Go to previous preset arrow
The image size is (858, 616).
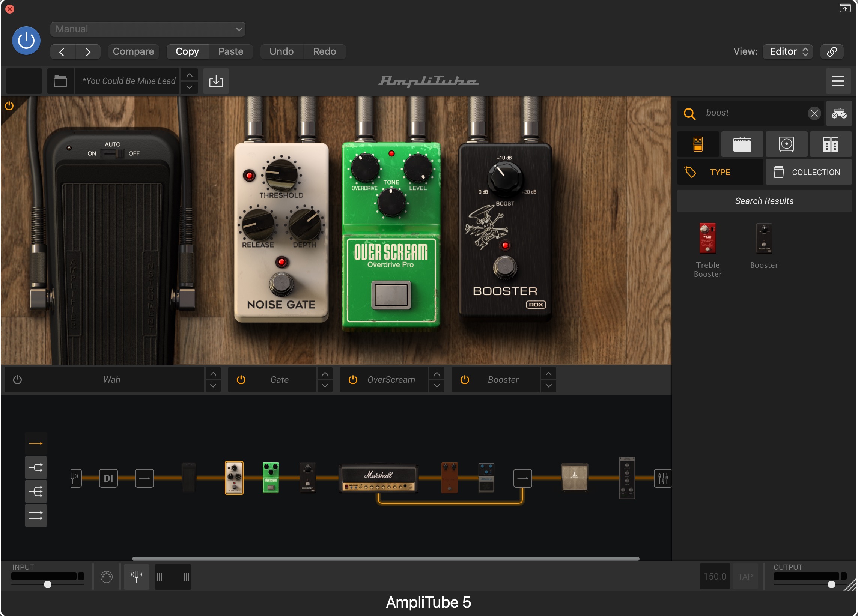(62, 52)
